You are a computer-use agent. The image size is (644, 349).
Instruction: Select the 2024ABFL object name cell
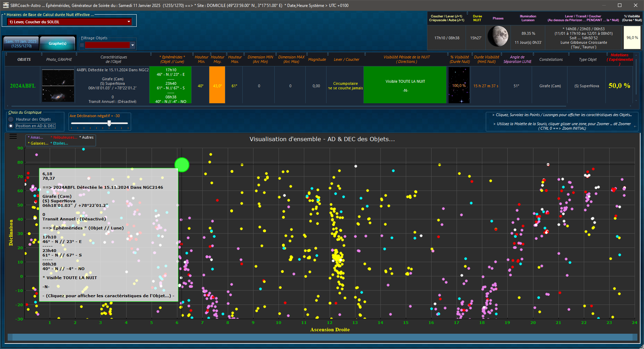click(23, 86)
